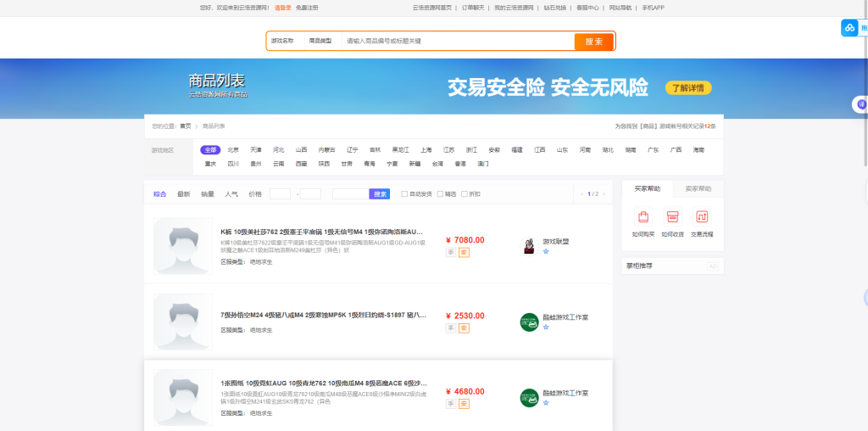Open thumbnail of K裤 10级美杜莎 listing

(183, 246)
